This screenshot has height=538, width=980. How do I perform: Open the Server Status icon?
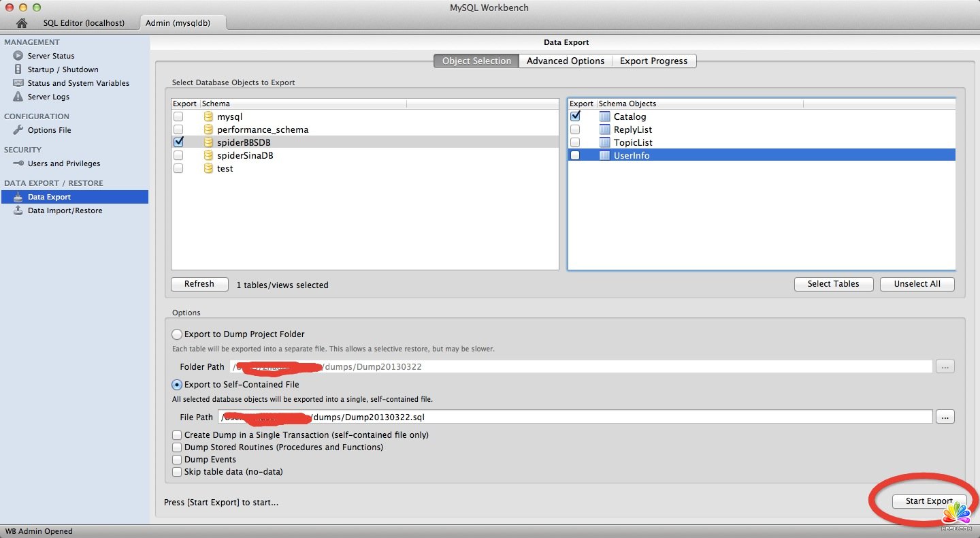pos(18,56)
